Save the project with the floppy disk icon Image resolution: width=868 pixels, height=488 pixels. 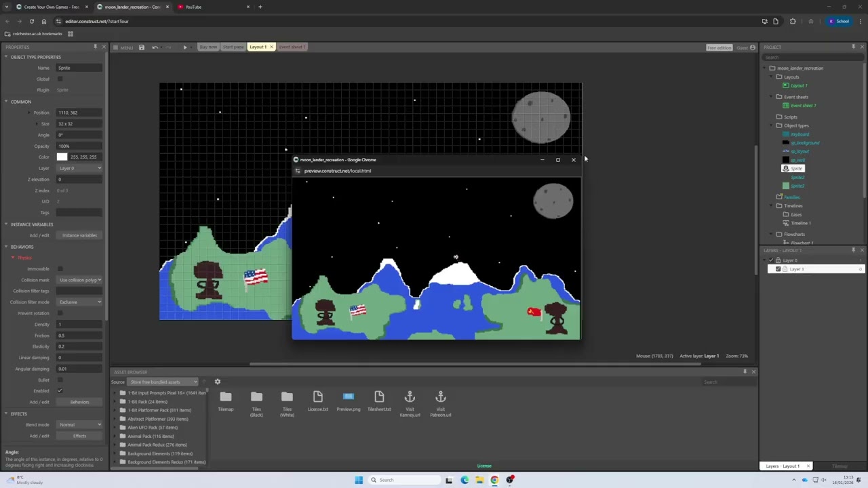141,47
